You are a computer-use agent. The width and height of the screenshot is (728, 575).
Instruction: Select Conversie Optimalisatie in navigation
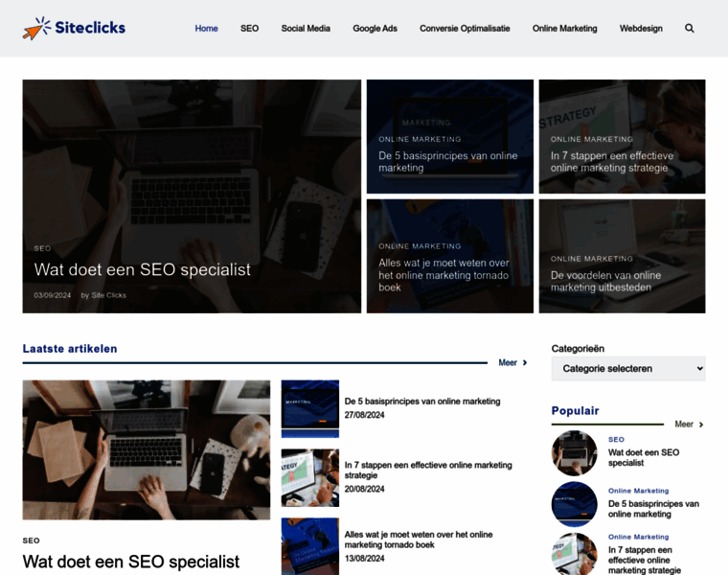[x=465, y=29]
